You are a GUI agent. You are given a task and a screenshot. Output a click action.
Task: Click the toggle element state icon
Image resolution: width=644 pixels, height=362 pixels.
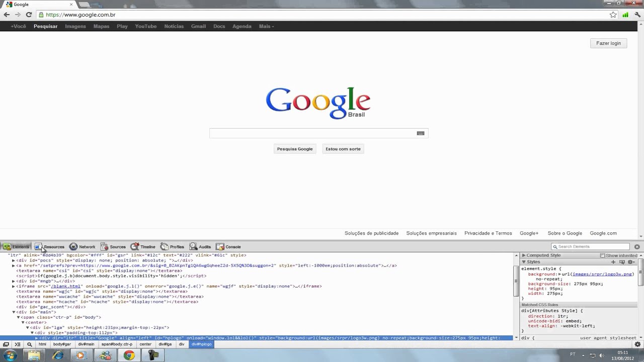[622, 262]
